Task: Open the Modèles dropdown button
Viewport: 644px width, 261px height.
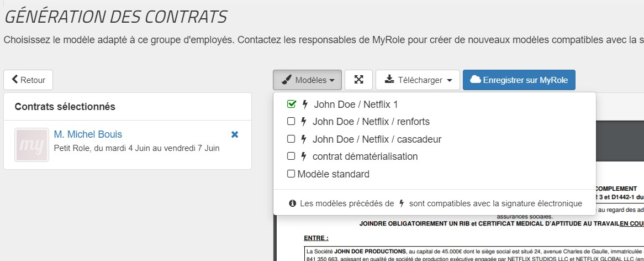Action: click(307, 80)
